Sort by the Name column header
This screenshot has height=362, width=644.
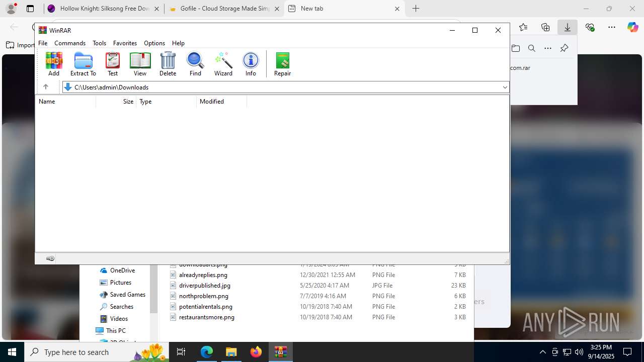click(x=65, y=102)
